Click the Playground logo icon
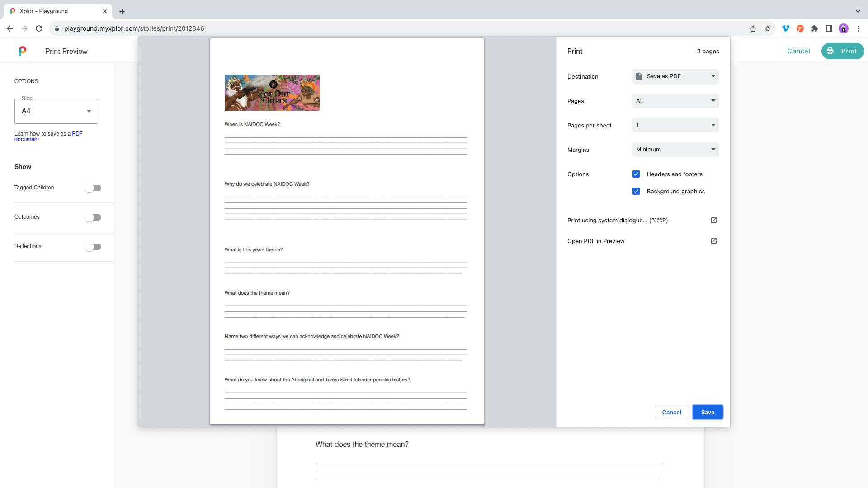868x488 pixels. tap(23, 51)
